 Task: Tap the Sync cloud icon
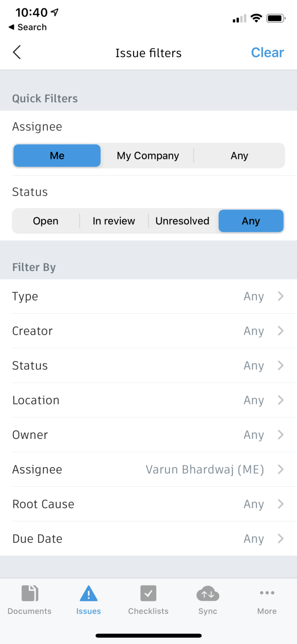click(x=208, y=593)
